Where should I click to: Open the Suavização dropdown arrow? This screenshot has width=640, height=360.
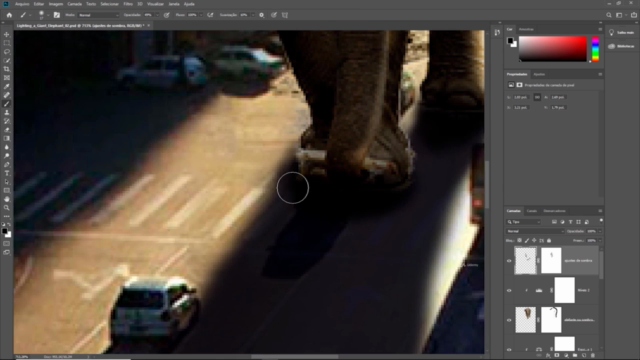pos(252,15)
